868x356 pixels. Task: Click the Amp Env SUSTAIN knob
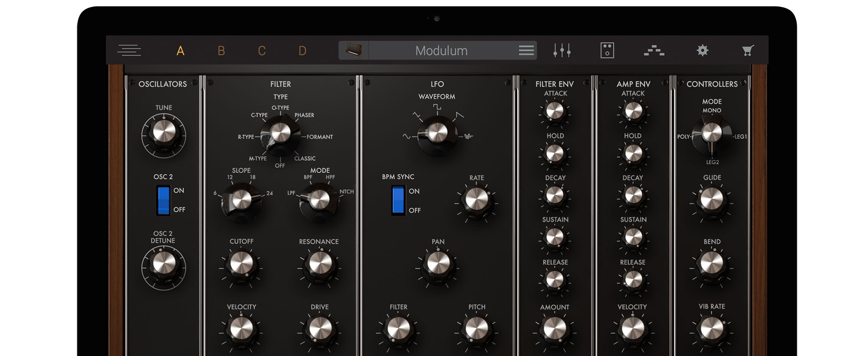633,238
